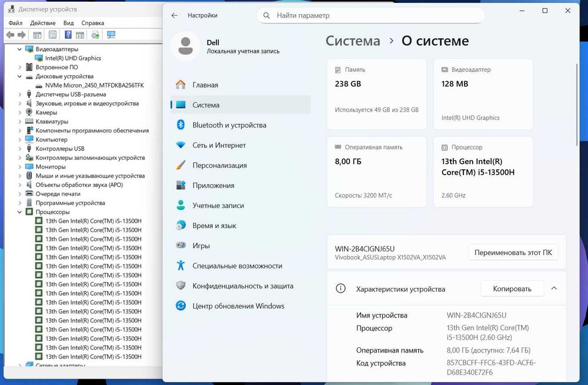Open the Файл menu

tap(15, 23)
